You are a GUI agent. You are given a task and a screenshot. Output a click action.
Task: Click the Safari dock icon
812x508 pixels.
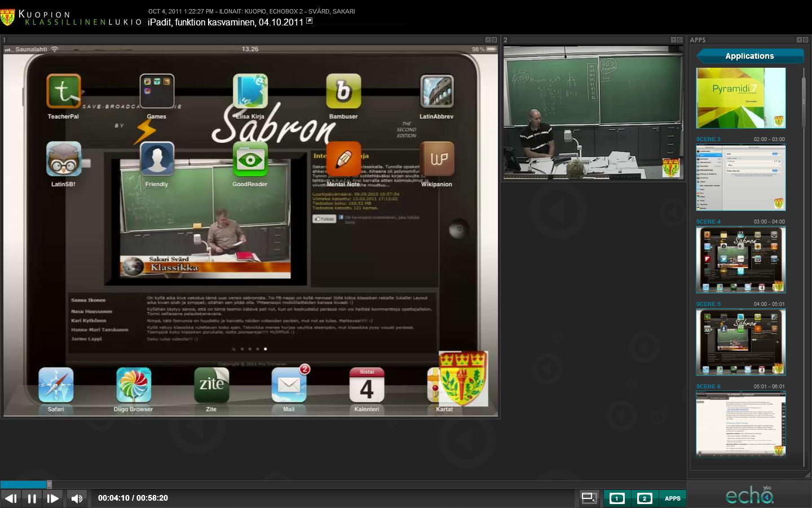[x=56, y=385]
